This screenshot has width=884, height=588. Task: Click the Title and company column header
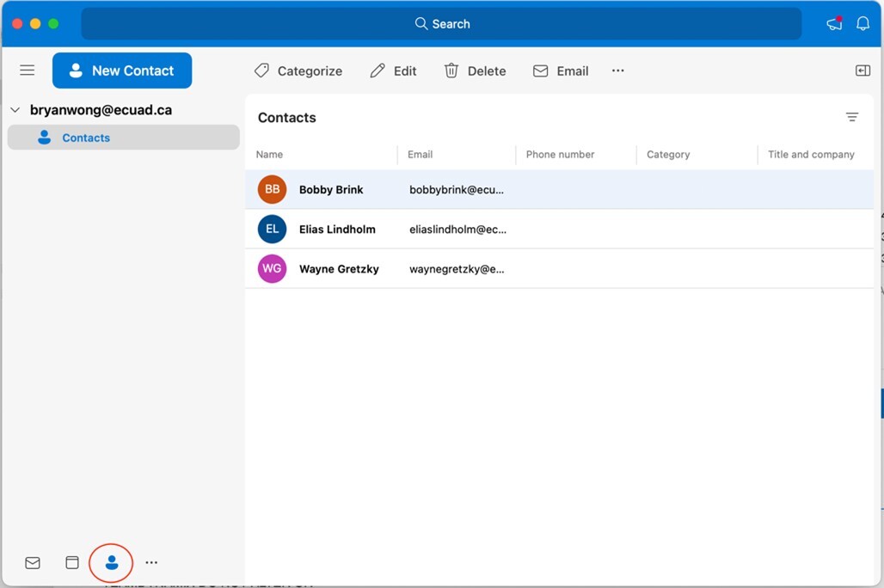tap(811, 155)
